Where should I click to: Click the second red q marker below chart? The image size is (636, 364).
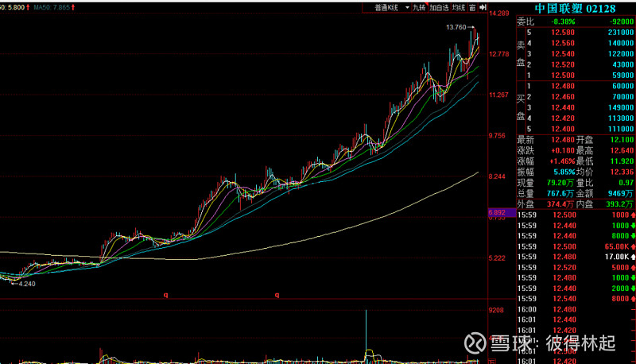coord(277,295)
